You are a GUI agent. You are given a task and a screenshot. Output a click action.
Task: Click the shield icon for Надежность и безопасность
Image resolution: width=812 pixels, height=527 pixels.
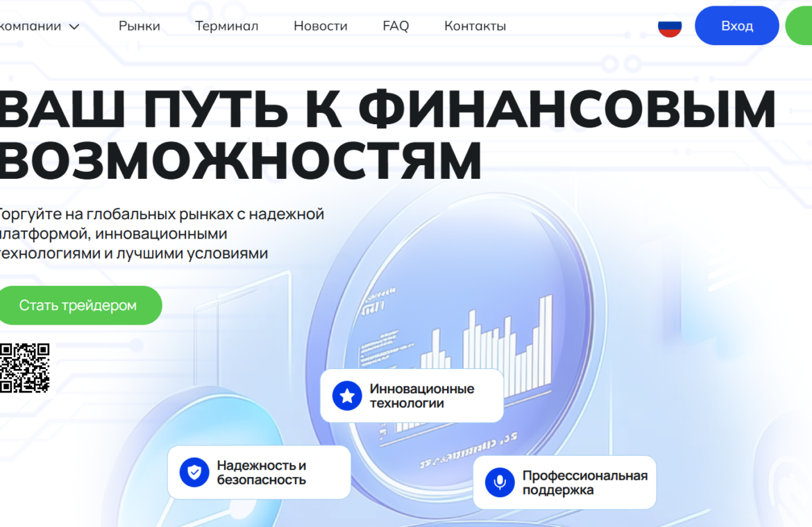click(x=194, y=472)
